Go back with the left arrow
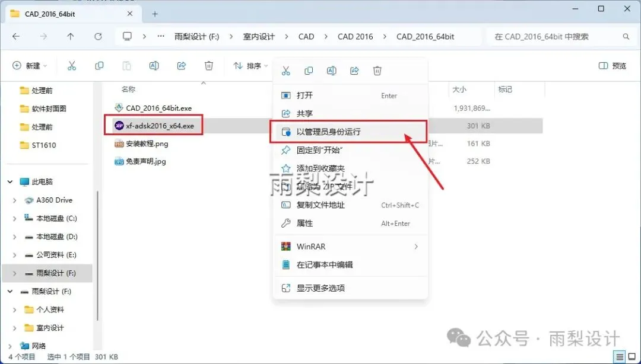The width and height of the screenshot is (641, 364). point(16,36)
